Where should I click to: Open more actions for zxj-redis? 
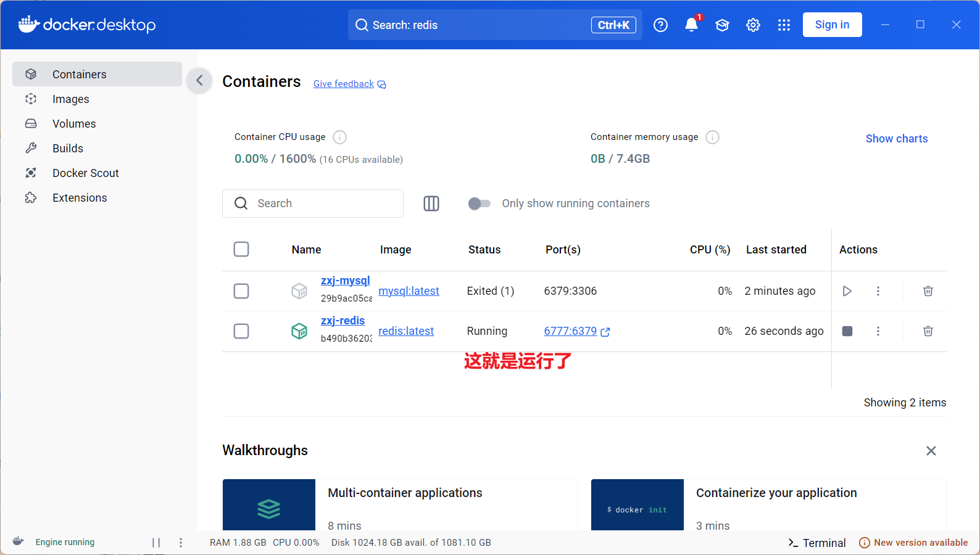click(x=878, y=331)
